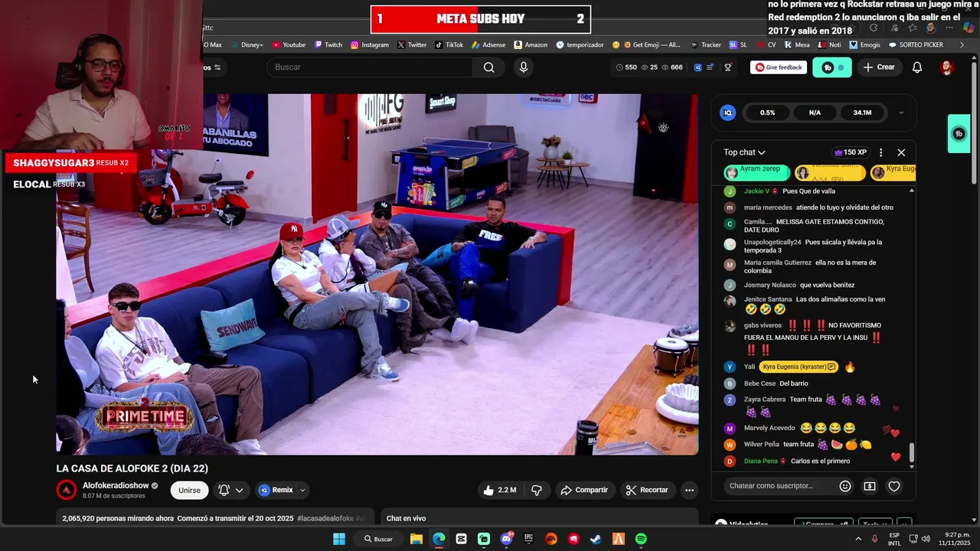Click the Kyra Eugenia pinned Super Chat
The height and width of the screenshot is (551, 980).
click(x=893, y=172)
